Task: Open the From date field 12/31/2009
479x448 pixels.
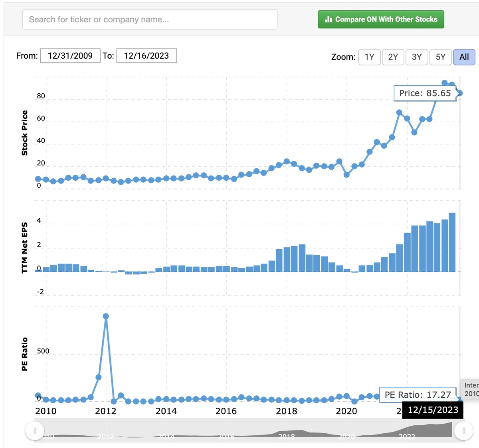Action: (70, 56)
